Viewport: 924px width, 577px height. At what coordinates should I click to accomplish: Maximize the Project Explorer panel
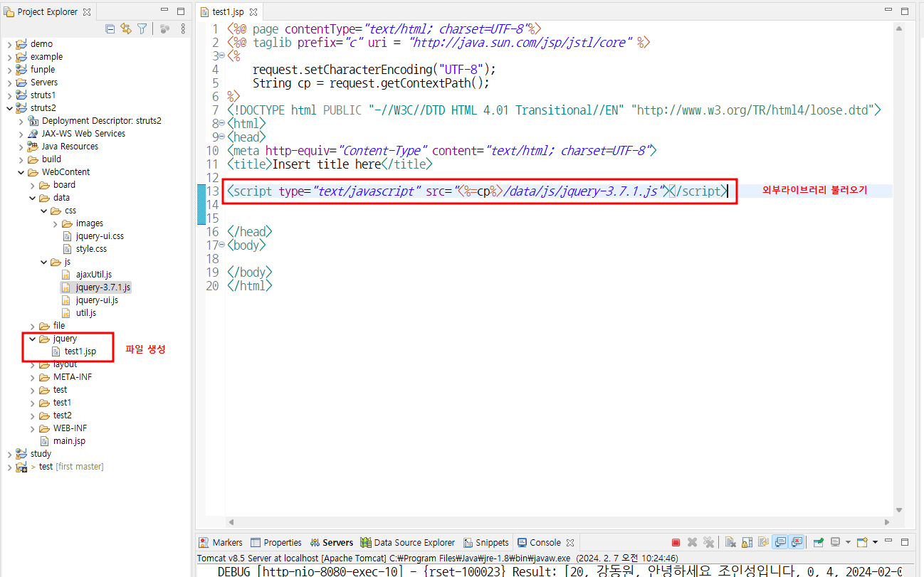[x=181, y=11]
